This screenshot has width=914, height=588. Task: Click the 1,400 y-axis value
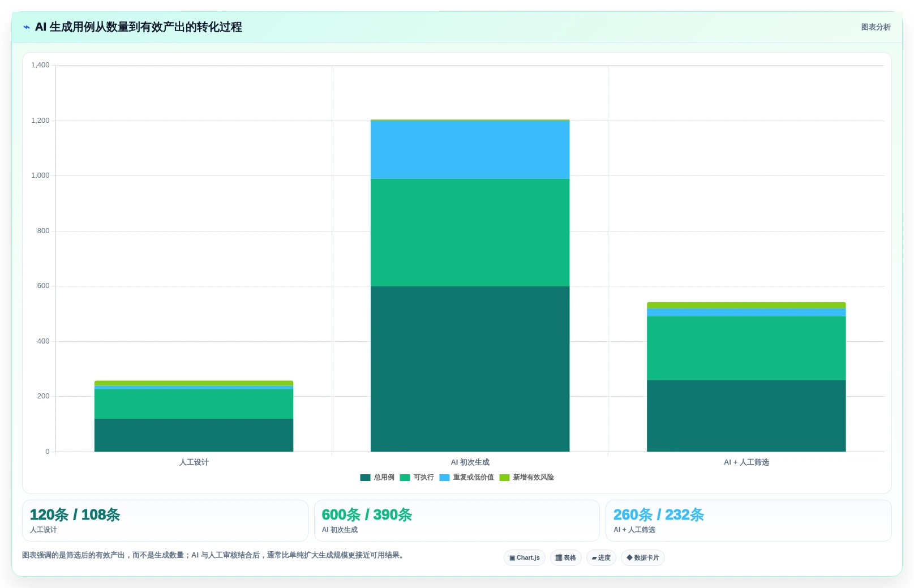(40, 65)
